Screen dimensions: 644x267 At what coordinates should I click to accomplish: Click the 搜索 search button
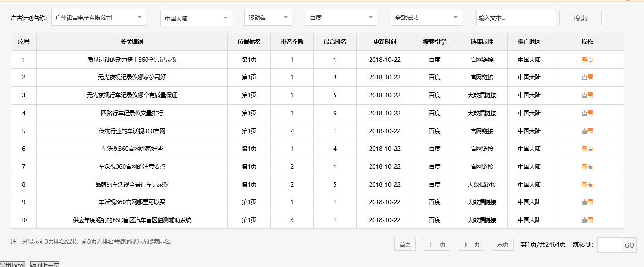pyautogui.click(x=580, y=18)
